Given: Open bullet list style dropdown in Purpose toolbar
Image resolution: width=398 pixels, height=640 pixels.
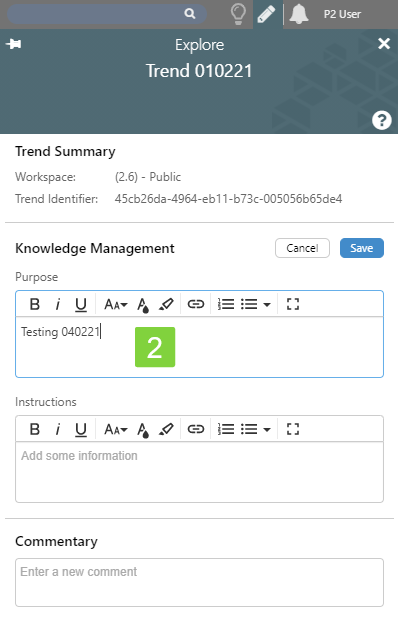Looking at the screenshot, I should point(267,304).
